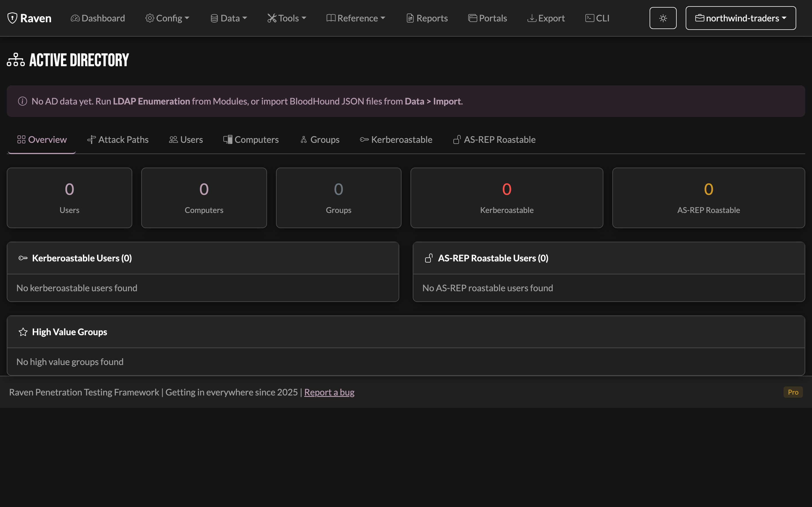Open the Reference book menu
Viewport: 812px width, 507px height.
(356, 18)
